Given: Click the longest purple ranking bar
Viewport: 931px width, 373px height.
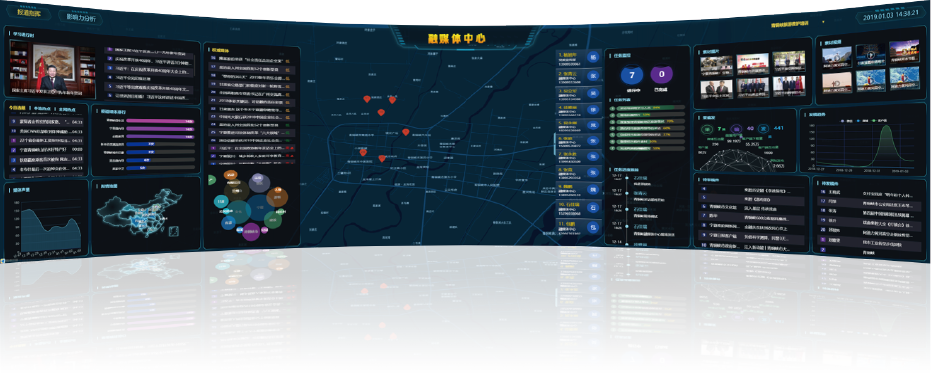Looking at the screenshot, I should coord(159,121).
